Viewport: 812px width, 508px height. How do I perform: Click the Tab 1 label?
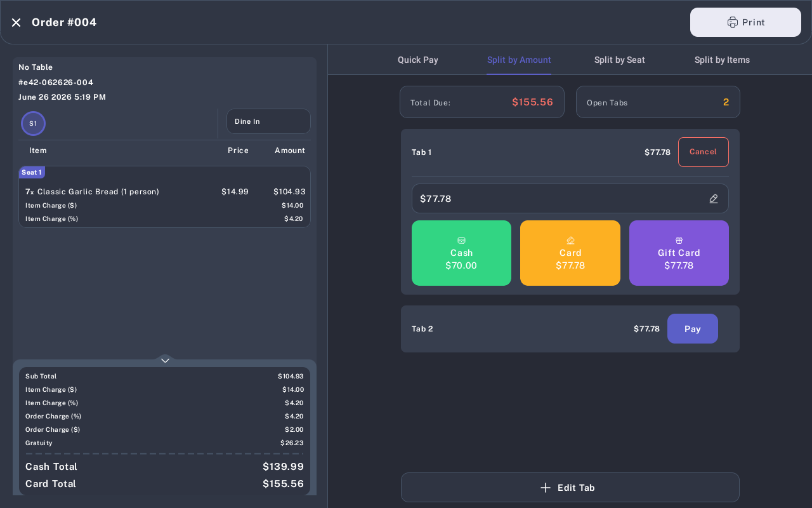(421, 152)
